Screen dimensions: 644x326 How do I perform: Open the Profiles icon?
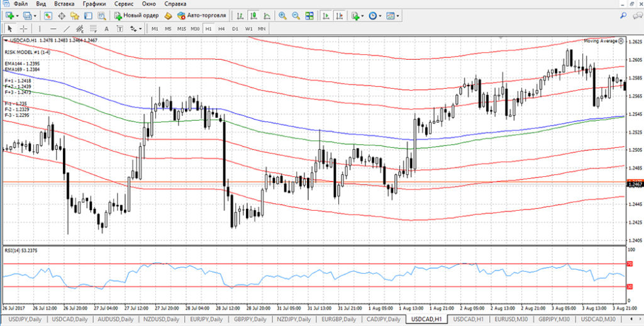click(28, 16)
